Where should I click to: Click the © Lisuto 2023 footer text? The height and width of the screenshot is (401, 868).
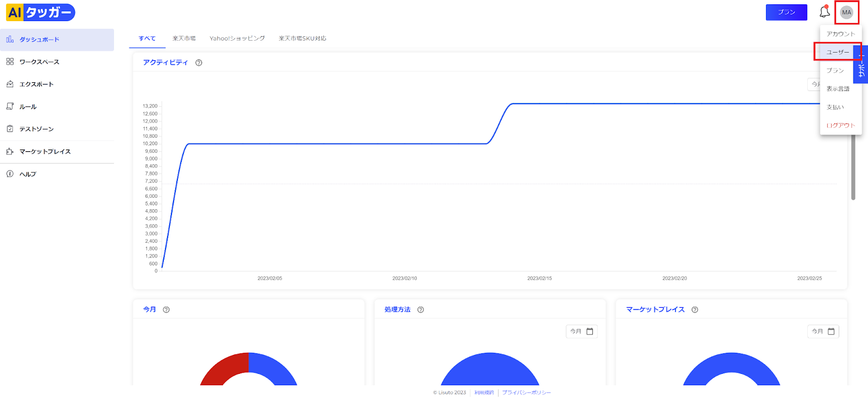[x=450, y=393]
